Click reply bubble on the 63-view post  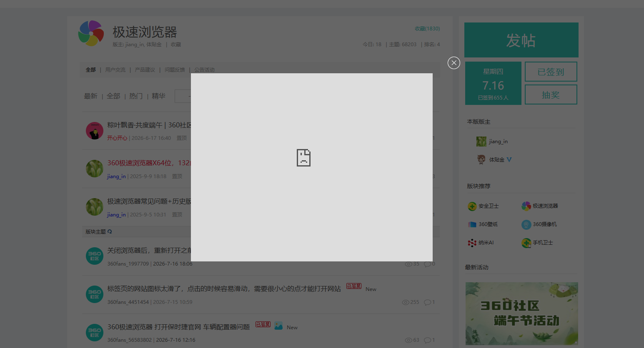427,340
